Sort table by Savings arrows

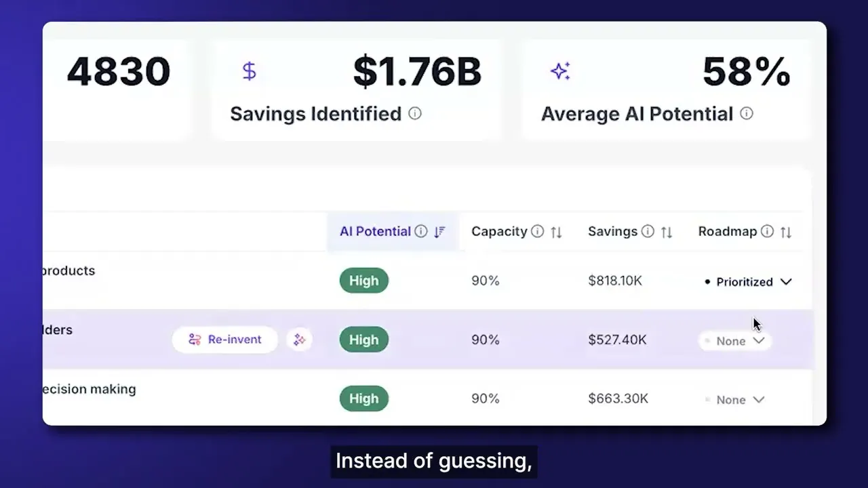point(667,232)
